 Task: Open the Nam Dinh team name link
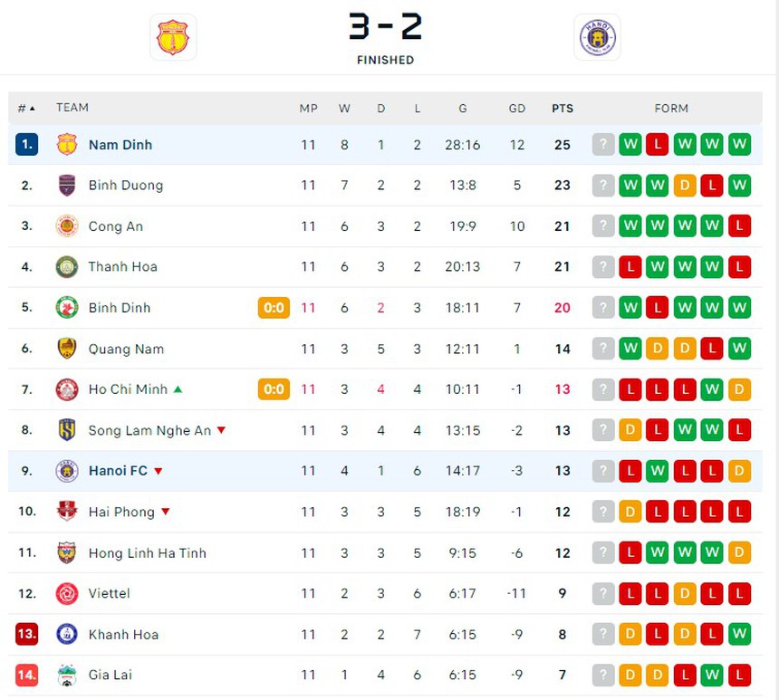click(122, 145)
